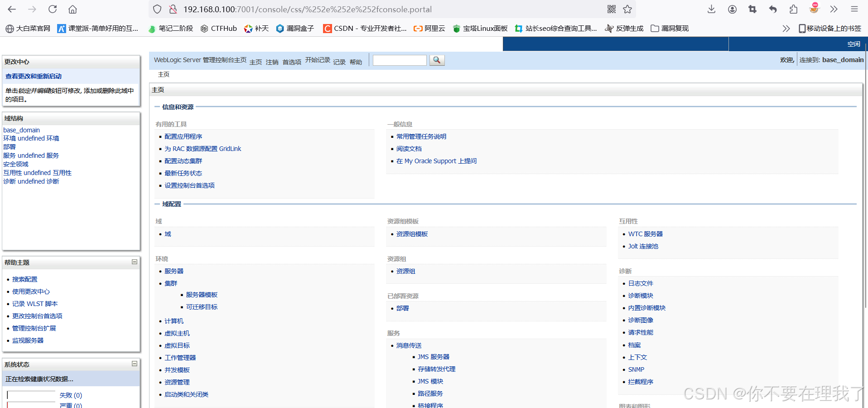
Task: Show more bookmarks chevron
Action: (x=786, y=29)
